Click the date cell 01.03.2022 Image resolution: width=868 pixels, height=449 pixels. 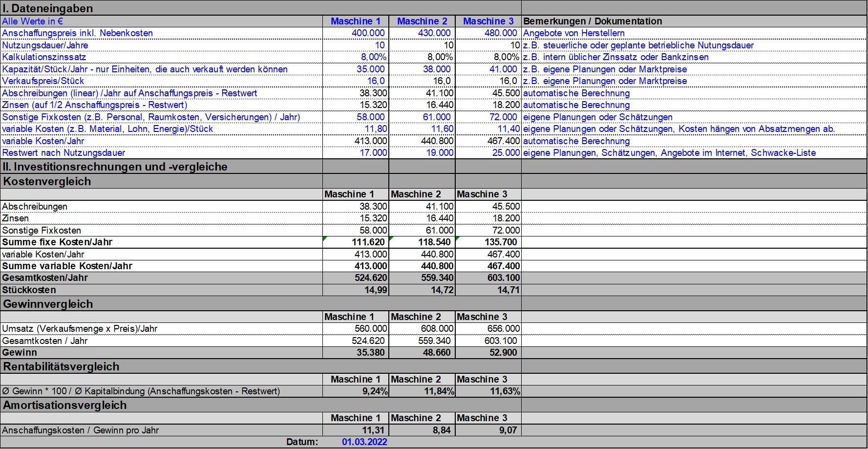tap(364, 442)
